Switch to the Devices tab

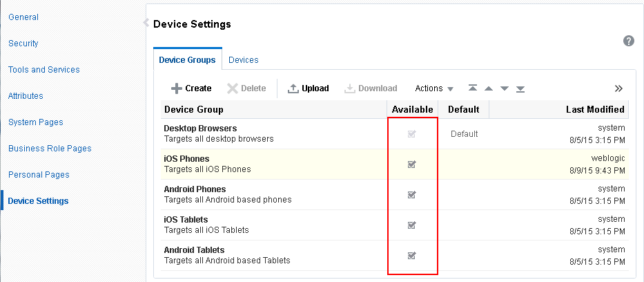244,60
